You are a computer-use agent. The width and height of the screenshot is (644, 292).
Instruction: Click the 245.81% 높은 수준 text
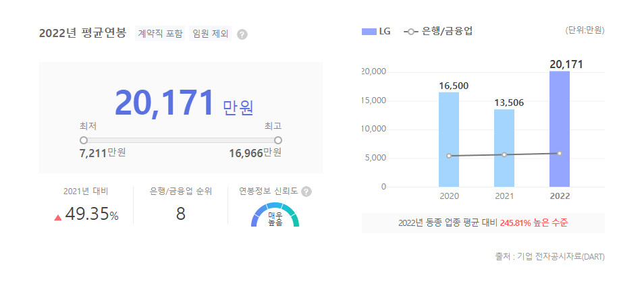coord(534,223)
